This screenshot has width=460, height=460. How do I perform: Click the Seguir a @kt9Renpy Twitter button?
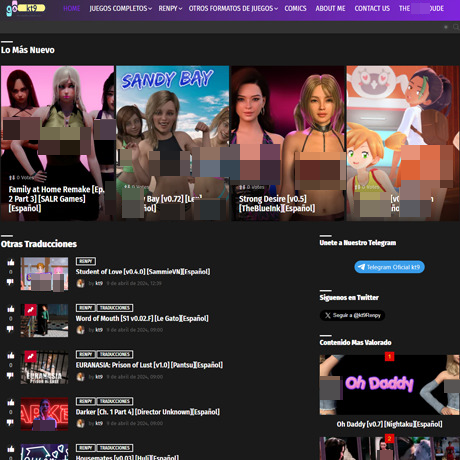point(352,315)
